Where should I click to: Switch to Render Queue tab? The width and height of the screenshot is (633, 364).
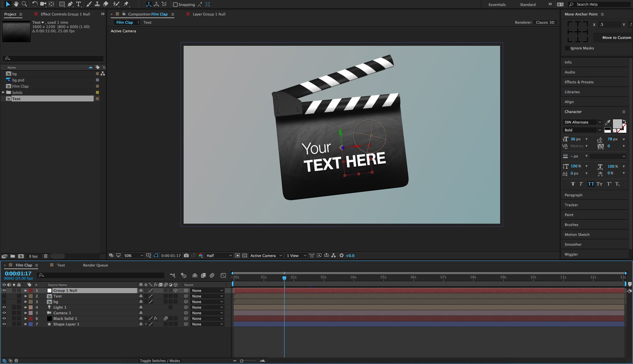coord(95,265)
